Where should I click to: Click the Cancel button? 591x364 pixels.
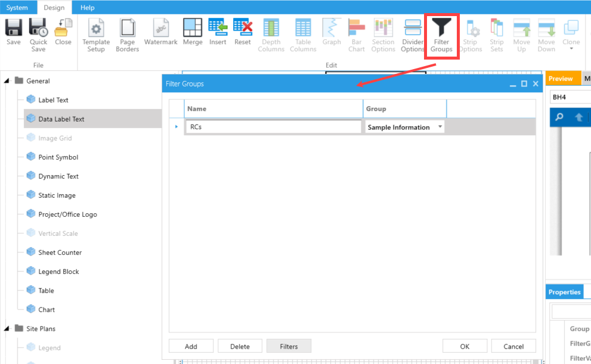[x=513, y=346]
